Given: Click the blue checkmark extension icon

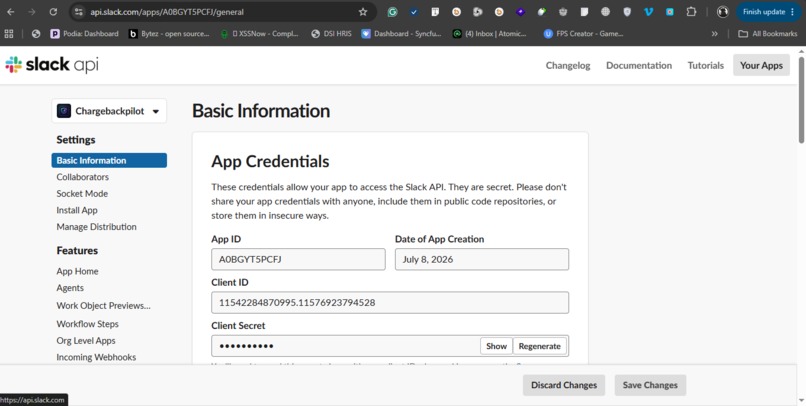Looking at the screenshot, I should pyautogui.click(x=414, y=12).
